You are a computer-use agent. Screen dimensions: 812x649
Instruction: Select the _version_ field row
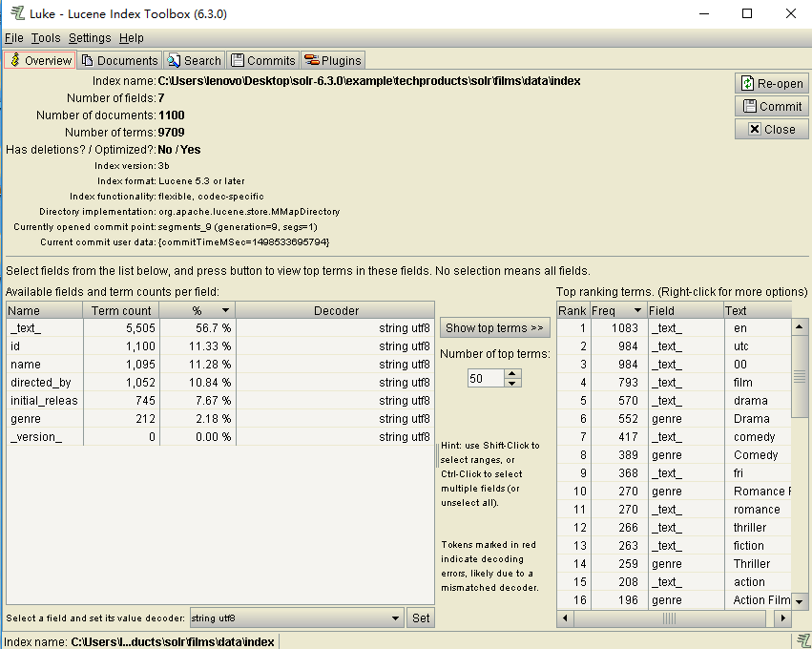tap(220, 436)
